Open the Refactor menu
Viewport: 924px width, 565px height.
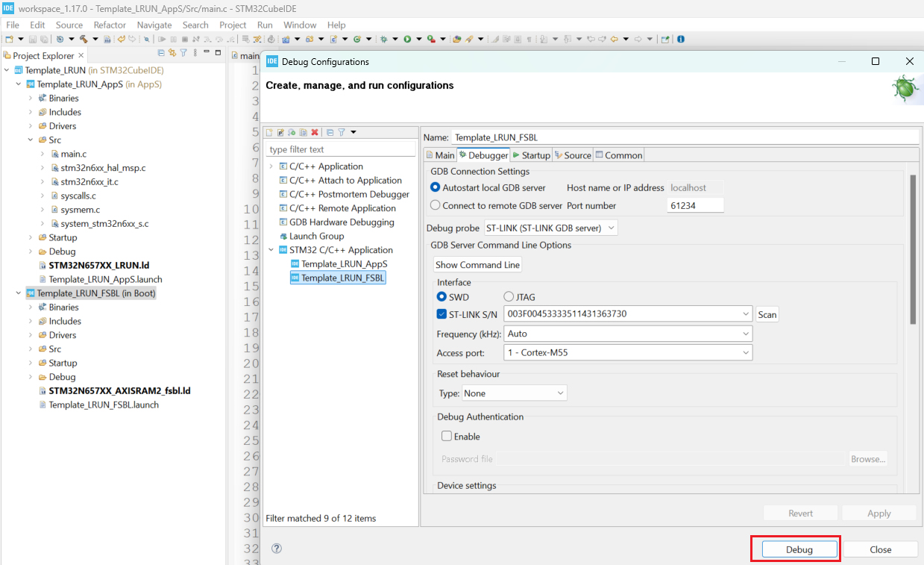(x=110, y=25)
